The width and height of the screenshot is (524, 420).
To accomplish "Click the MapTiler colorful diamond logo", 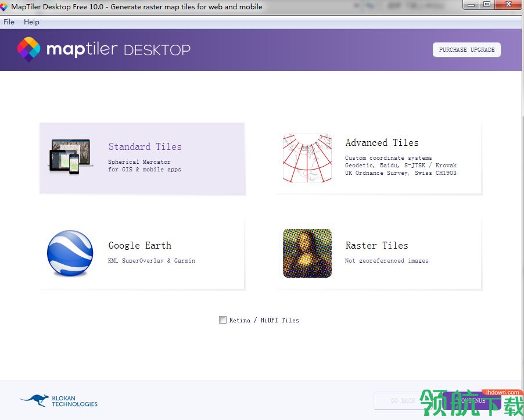I will point(28,49).
